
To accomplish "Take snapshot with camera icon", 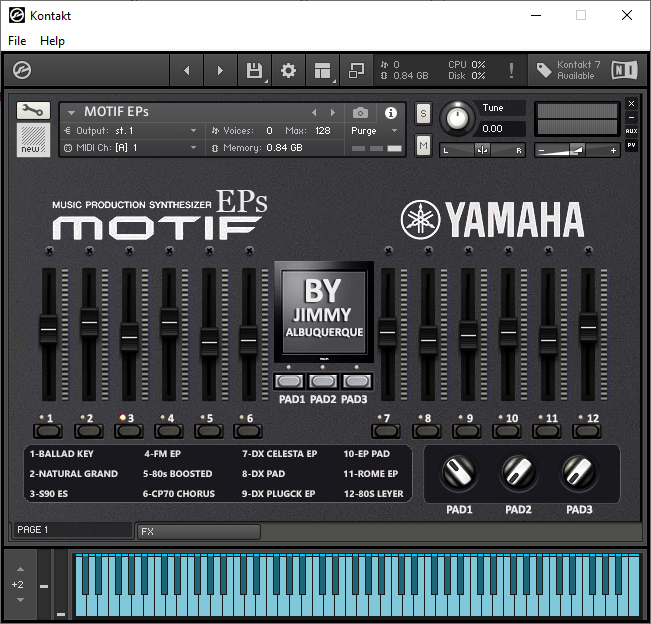I will coord(360,113).
